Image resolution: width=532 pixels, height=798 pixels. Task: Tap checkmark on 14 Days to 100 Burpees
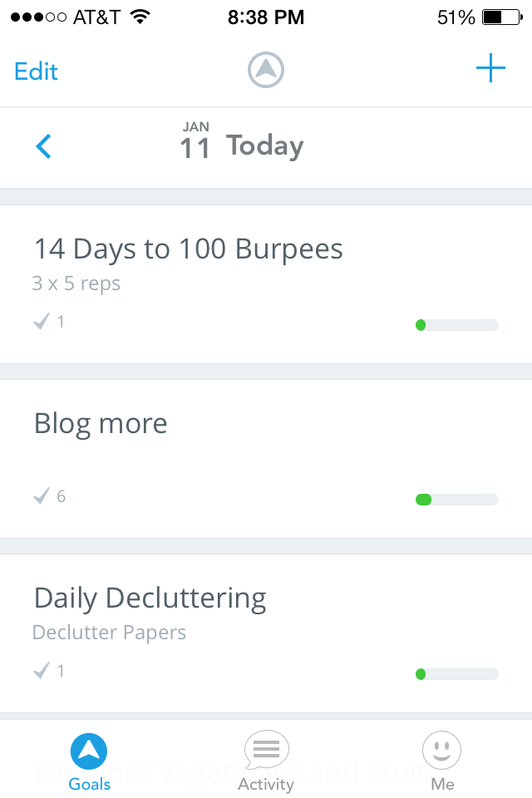[42, 322]
